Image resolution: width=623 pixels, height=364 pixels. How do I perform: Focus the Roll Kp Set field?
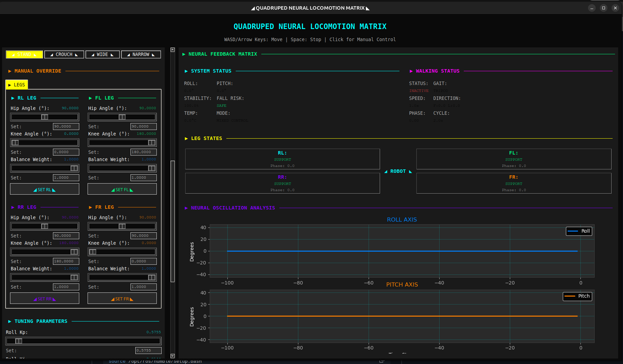click(148, 351)
